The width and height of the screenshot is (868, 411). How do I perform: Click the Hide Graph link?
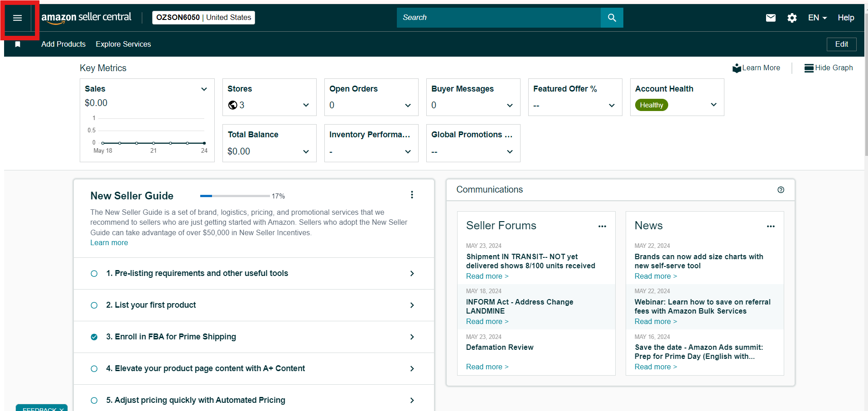834,68
